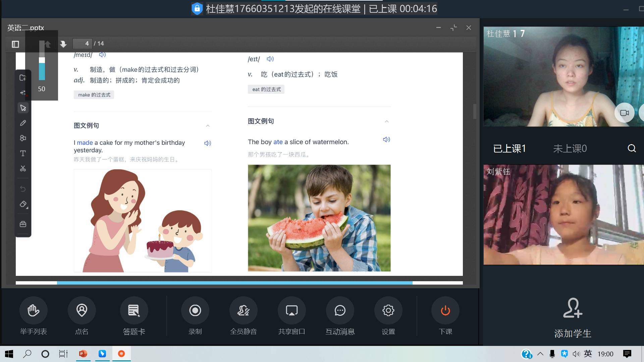The width and height of the screenshot is (644, 362).
Task: Click the 'eat 的过去式' tag
Action: click(x=266, y=89)
